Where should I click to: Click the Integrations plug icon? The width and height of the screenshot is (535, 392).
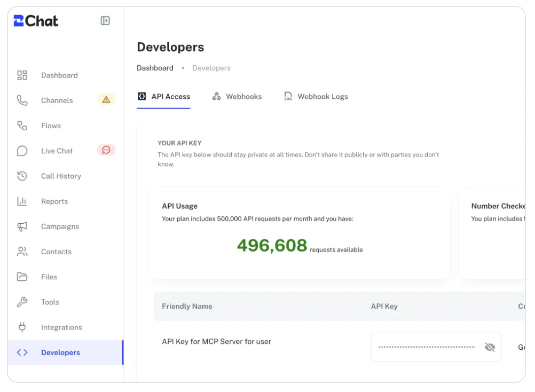tap(22, 327)
